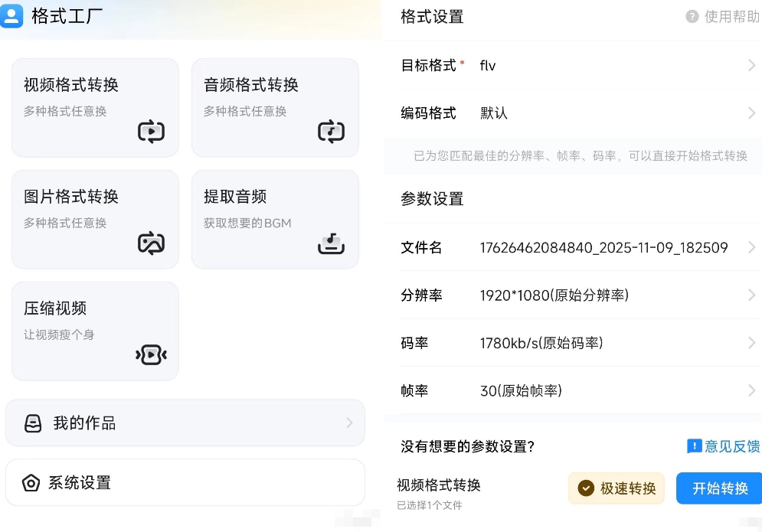Click the extract audio icon
Image resolution: width=762 pixels, height=532 pixels.
coord(331,243)
